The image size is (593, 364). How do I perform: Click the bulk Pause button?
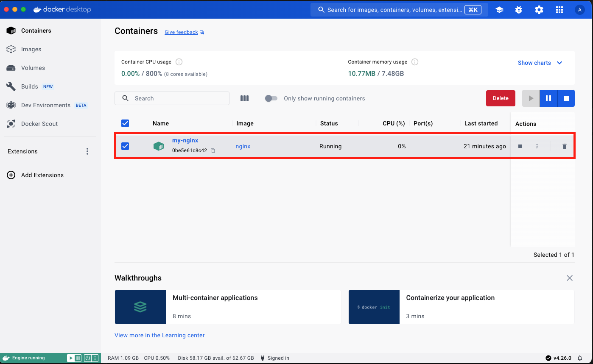[548, 98]
